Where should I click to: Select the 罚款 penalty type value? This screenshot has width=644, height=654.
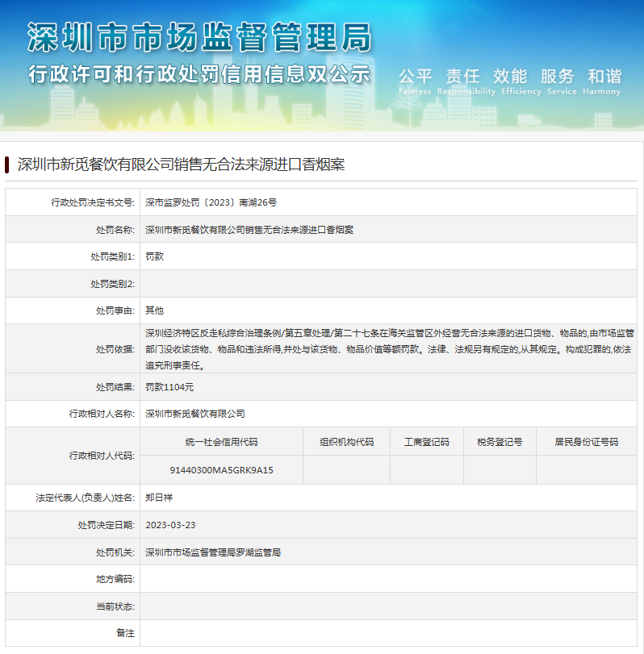coord(154,256)
